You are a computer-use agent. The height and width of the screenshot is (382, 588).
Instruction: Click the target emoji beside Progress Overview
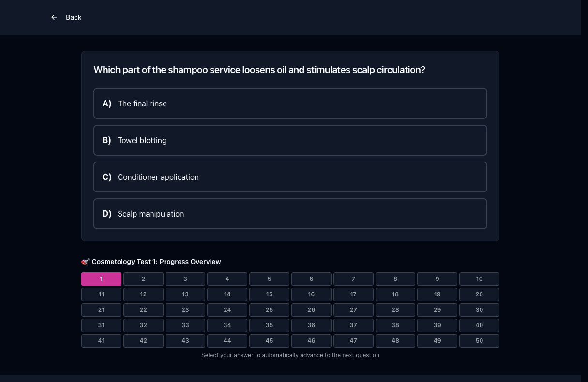[85, 262]
